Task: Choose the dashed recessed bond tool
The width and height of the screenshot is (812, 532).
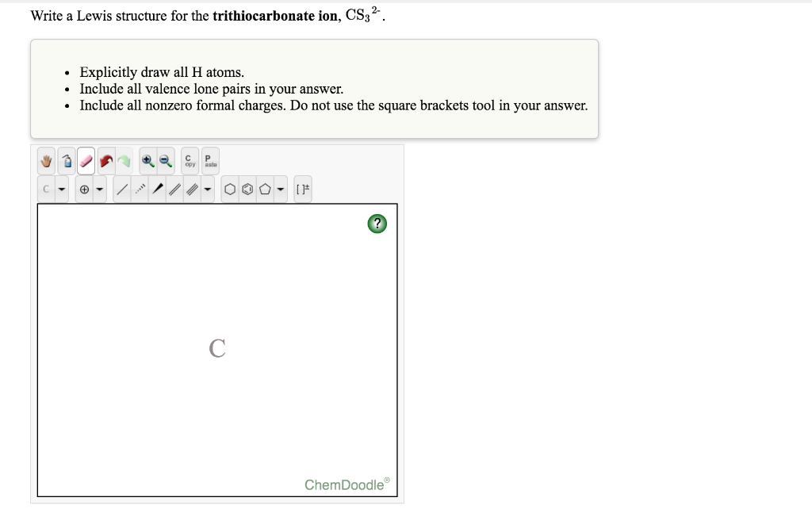Action: 140,189
